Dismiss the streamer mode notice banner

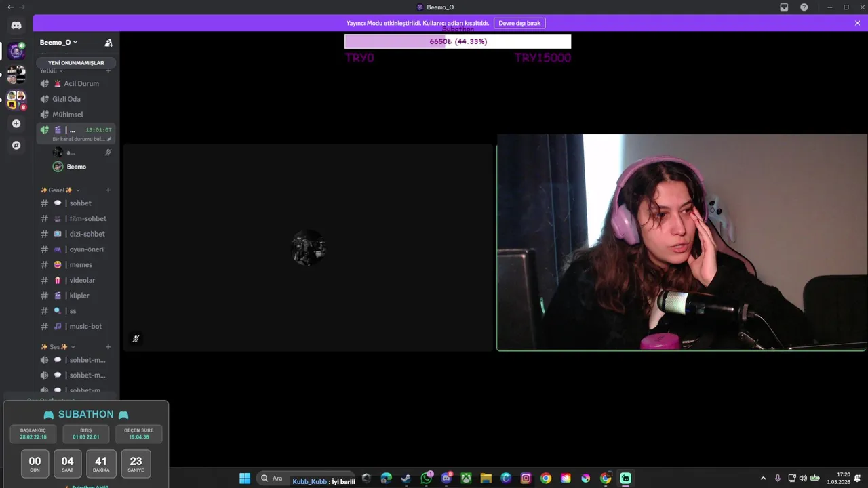coord(857,23)
